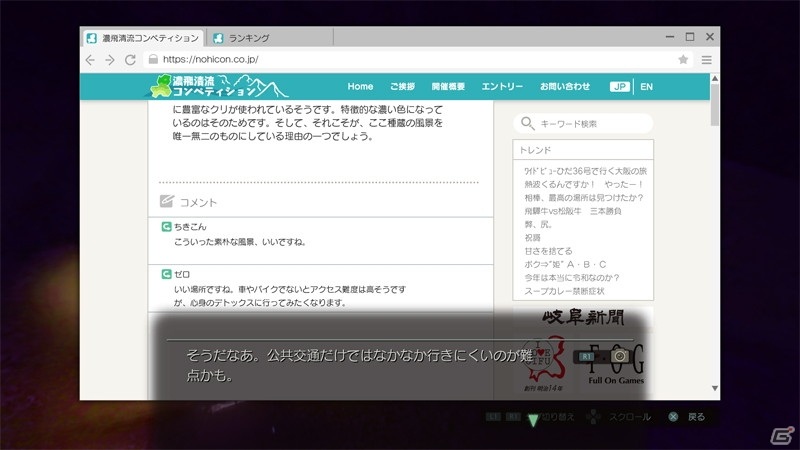Open the 開催概要 nav item
Screen dimensions: 800x450
coord(448,87)
